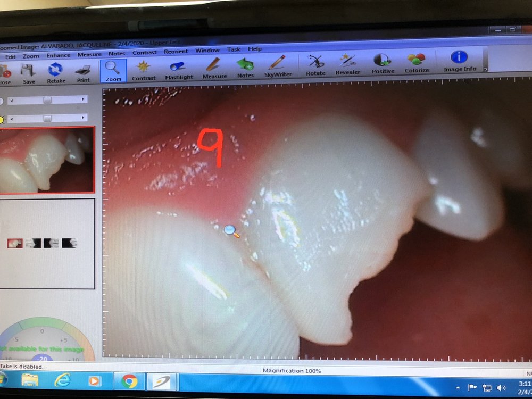Image resolution: width=532 pixels, height=399 pixels.
Task: Open the Contrast menu in the menu bar
Action: [145, 53]
